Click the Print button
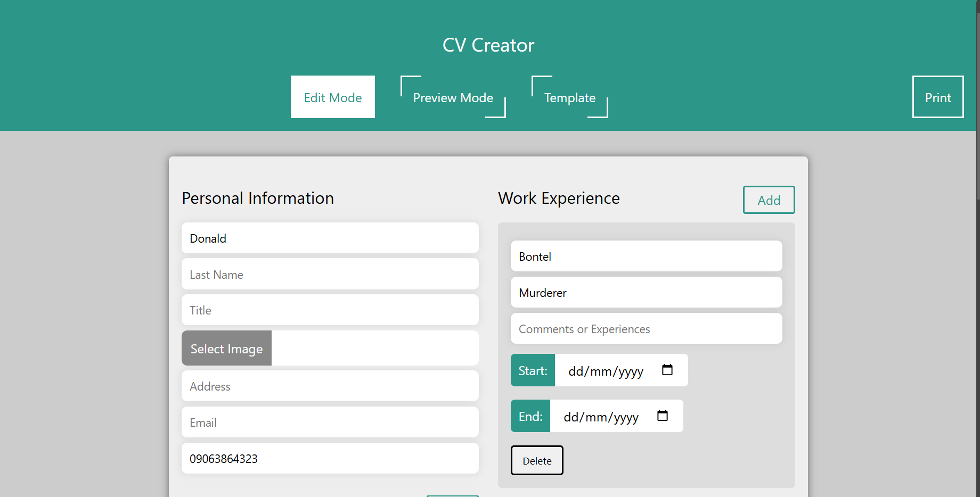This screenshot has width=980, height=497. pyautogui.click(x=938, y=97)
